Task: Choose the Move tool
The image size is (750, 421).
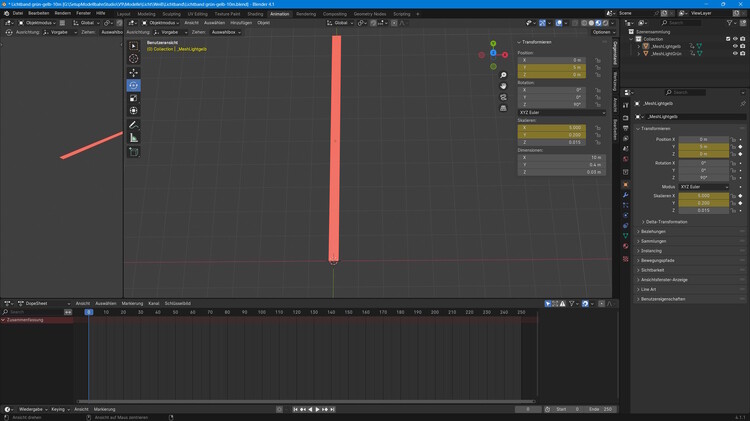Action: click(133, 73)
